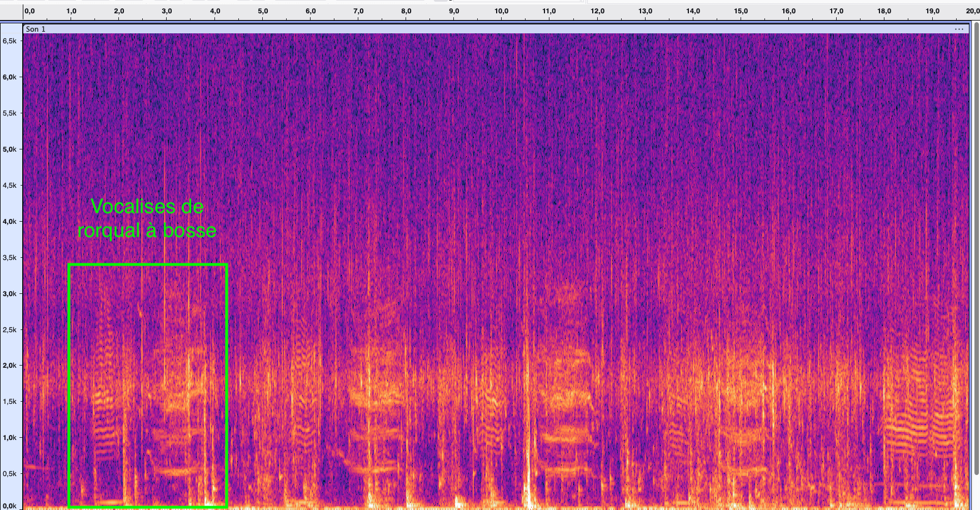Click the Son 1 clip title
The height and width of the screenshot is (510, 980).
pyautogui.click(x=36, y=29)
